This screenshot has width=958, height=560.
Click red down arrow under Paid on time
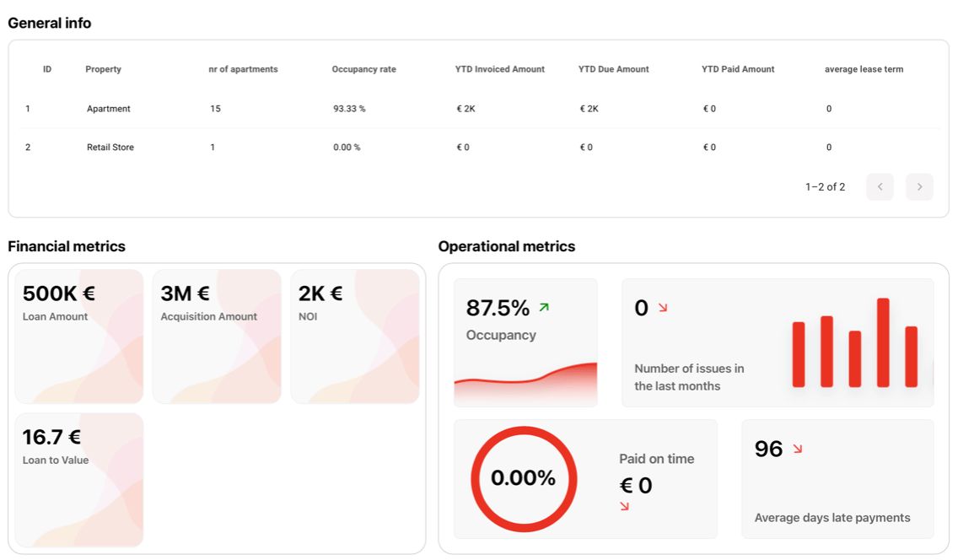pyautogui.click(x=624, y=506)
